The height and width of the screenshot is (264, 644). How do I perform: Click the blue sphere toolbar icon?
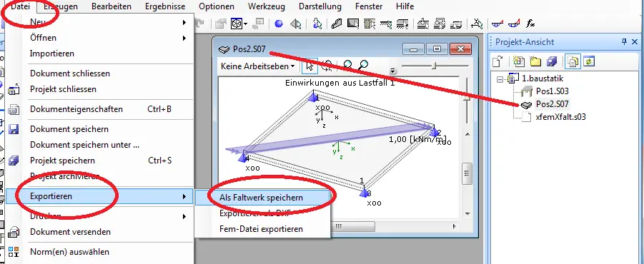click(x=279, y=24)
